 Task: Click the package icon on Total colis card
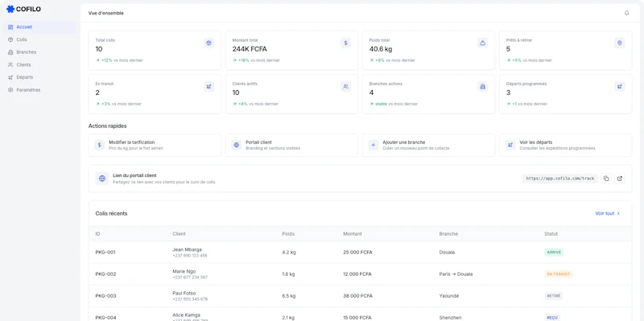click(209, 43)
